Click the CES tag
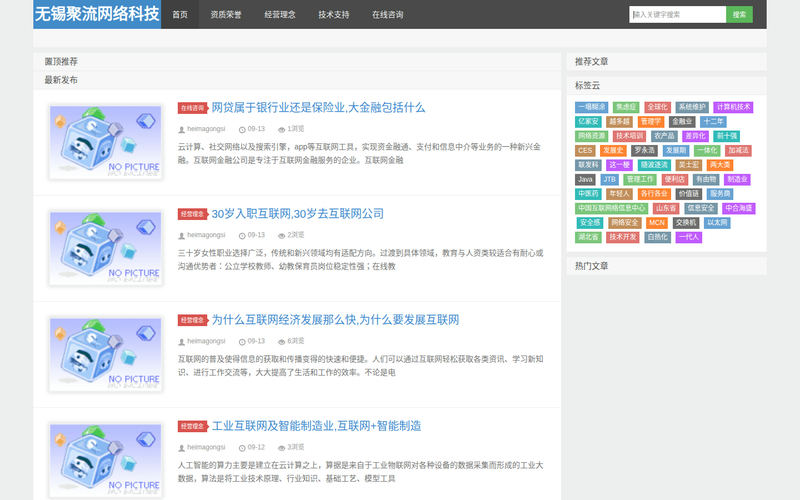The height and width of the screenshot is (500, 800). click(585, 151)
